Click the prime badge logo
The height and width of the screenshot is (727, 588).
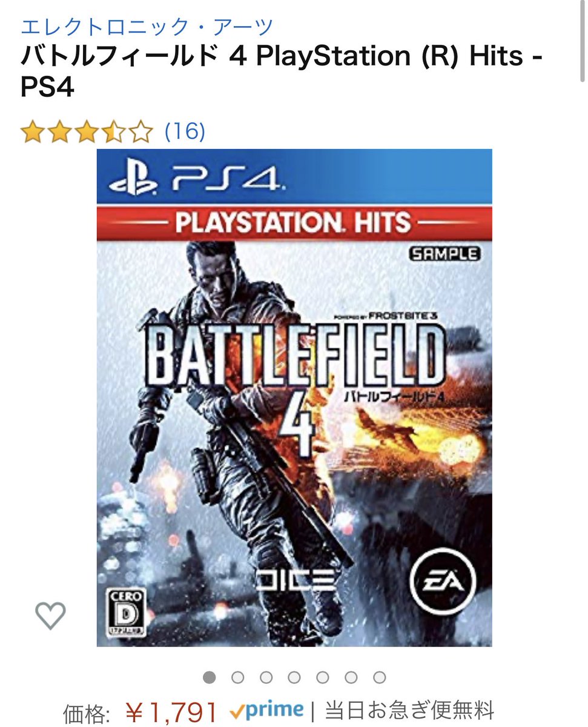pos(266,710)
